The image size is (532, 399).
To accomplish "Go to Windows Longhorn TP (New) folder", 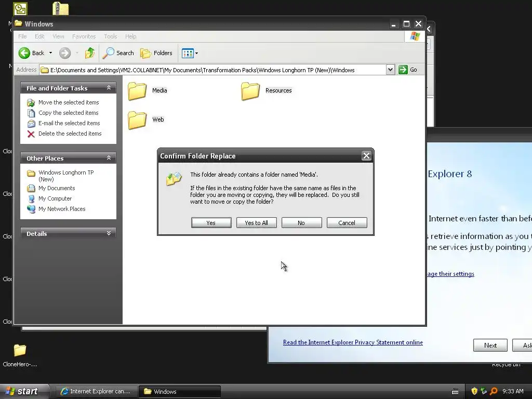I will [x=66, y=176].
